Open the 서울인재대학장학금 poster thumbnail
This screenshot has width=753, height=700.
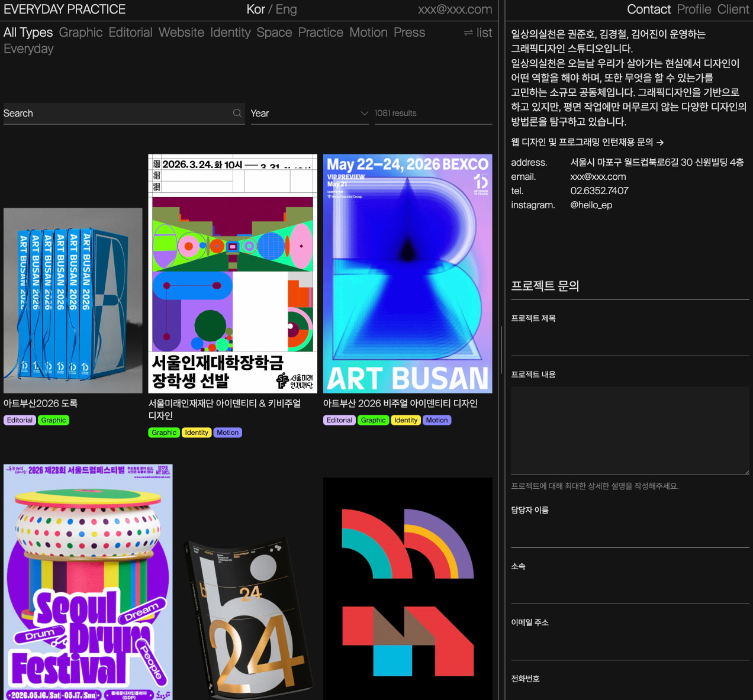pos(233,273)
